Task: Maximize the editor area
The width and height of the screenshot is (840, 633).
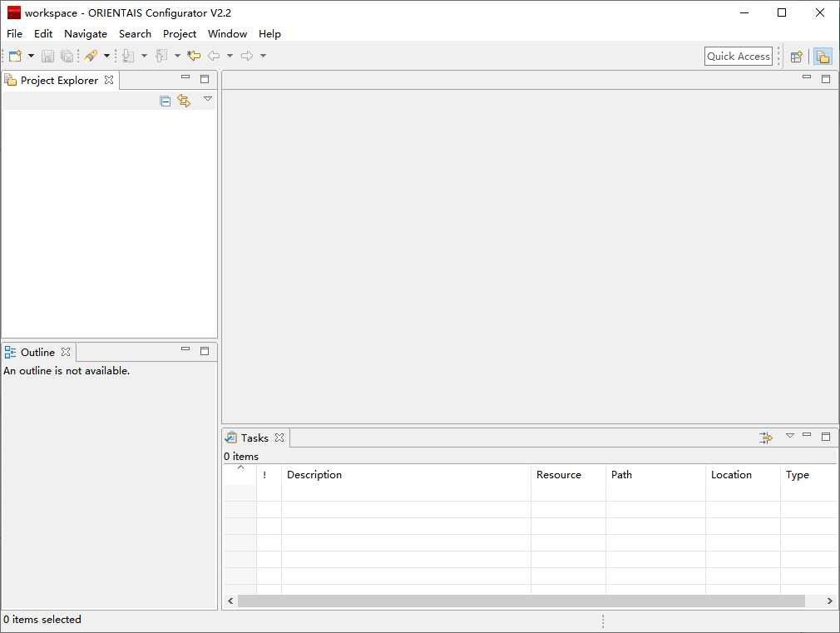Action: (x=826, y=79)
